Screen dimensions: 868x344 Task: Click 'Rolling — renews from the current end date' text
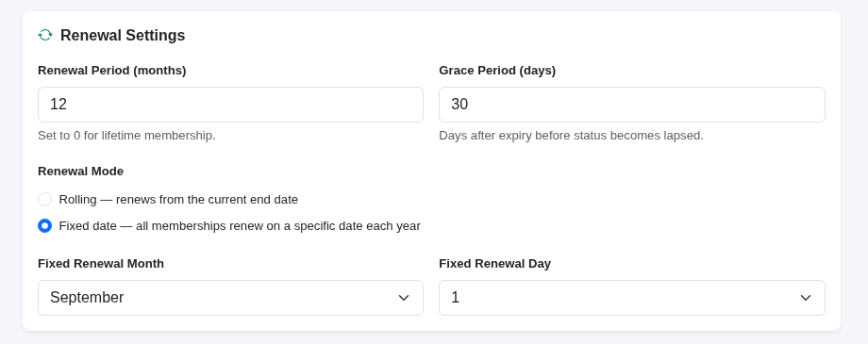click(178, 200)
